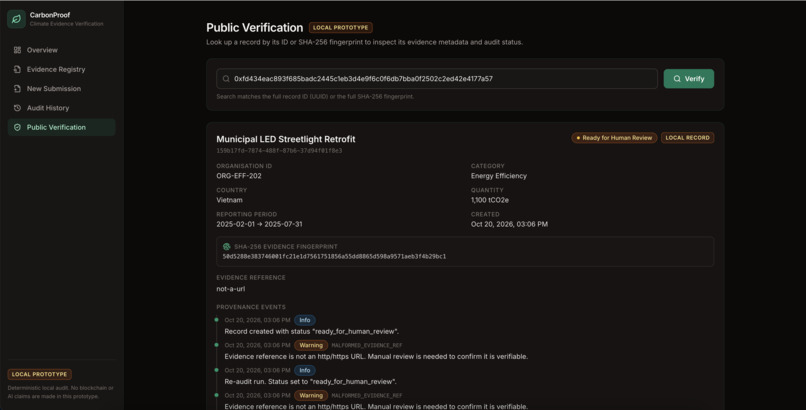Viewport: 806px width, 410px height.
Task: Click the Public Verification page heading
Action: click(254, 28)
